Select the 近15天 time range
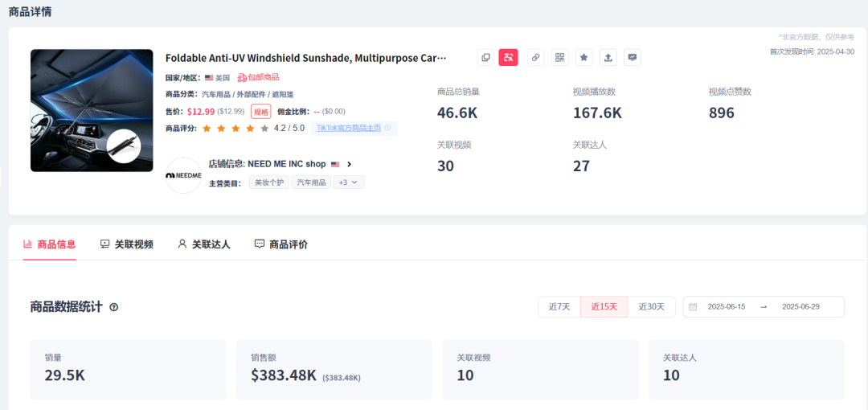This screenshot has width=868, height=410. 604,307
